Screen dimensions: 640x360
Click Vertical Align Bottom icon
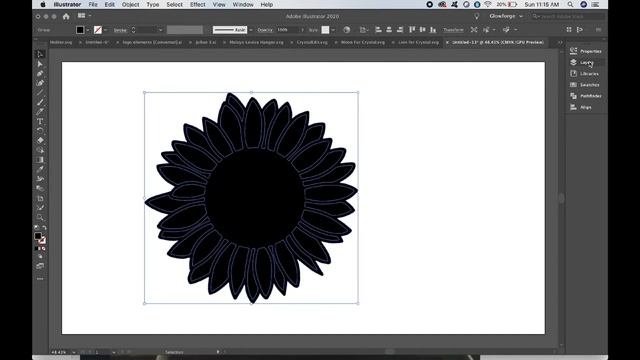tap(433, 29)
